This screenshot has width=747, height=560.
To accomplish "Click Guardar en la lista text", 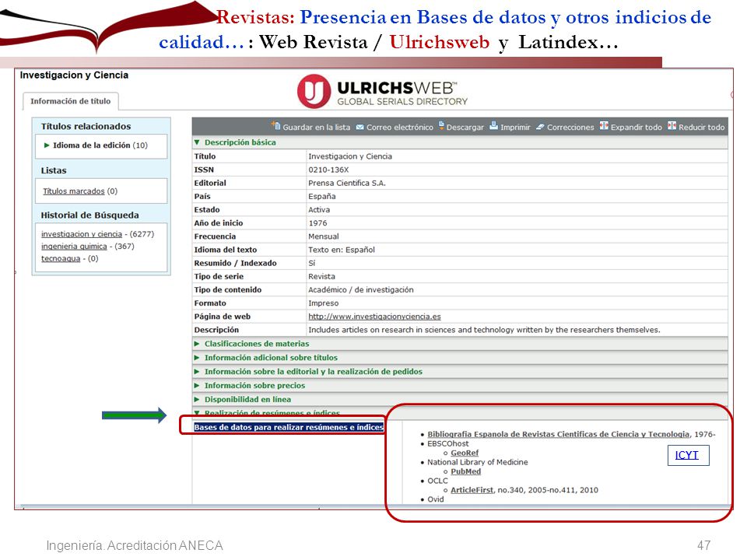I will coord(317,127).
